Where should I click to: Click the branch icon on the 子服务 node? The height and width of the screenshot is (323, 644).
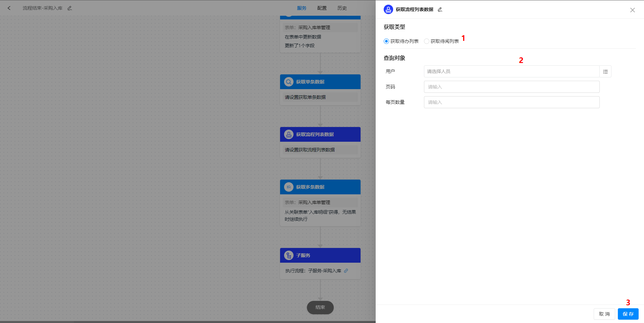(289, 255)
